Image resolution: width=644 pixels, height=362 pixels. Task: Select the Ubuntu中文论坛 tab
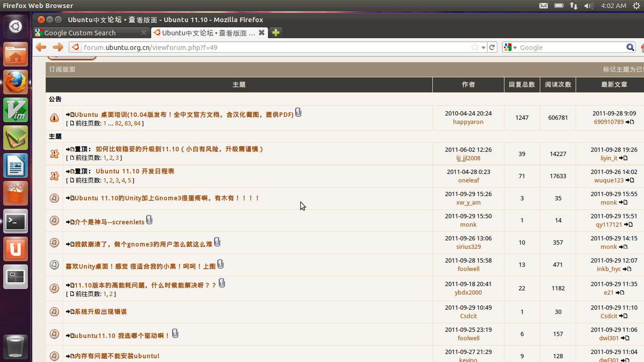click(209, 33)
